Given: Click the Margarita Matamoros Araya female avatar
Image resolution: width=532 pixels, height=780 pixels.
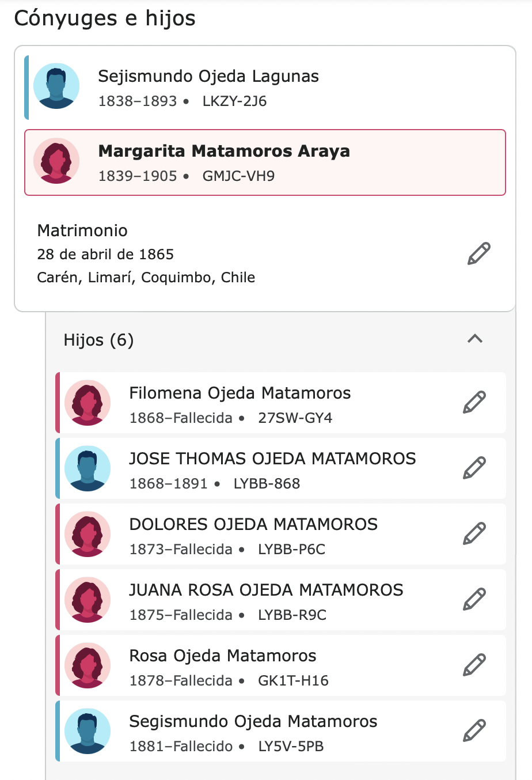Looking at the screenshot, I should [x=56, y=161].
